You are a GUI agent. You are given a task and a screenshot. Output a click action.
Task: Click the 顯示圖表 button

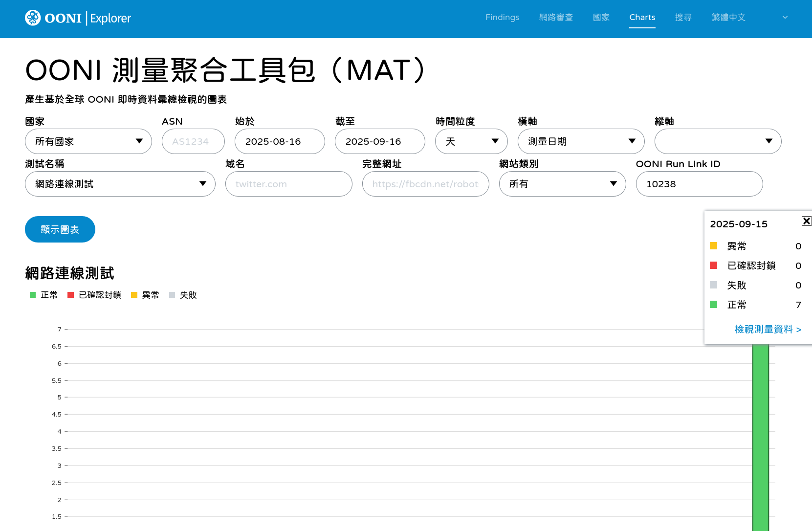60,229
